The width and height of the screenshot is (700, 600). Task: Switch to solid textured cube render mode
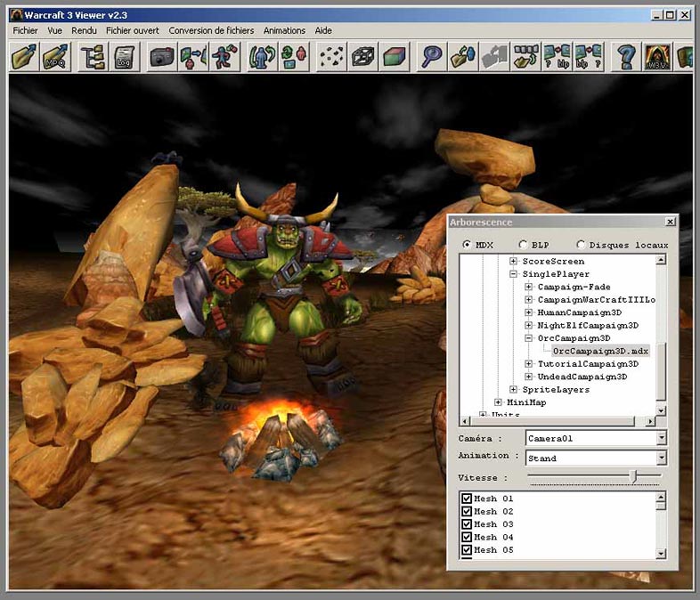[x=395, y=56]
